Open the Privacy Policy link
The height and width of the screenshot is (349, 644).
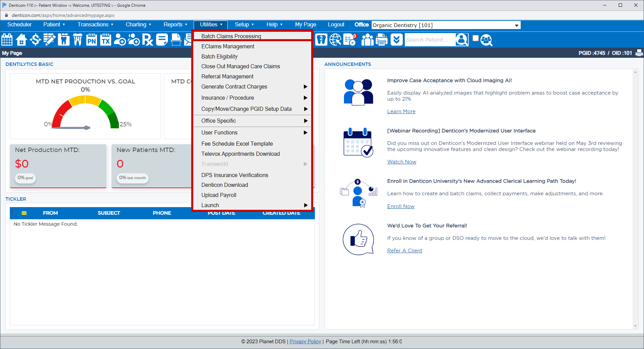click(x=305, y=342)
